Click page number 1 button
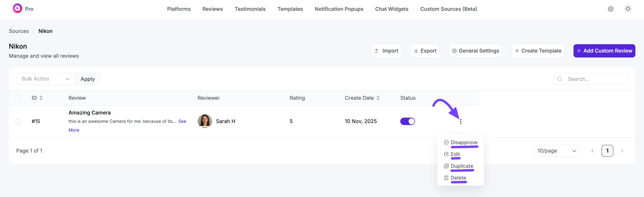The image size is (644, 197). point(607,151)
